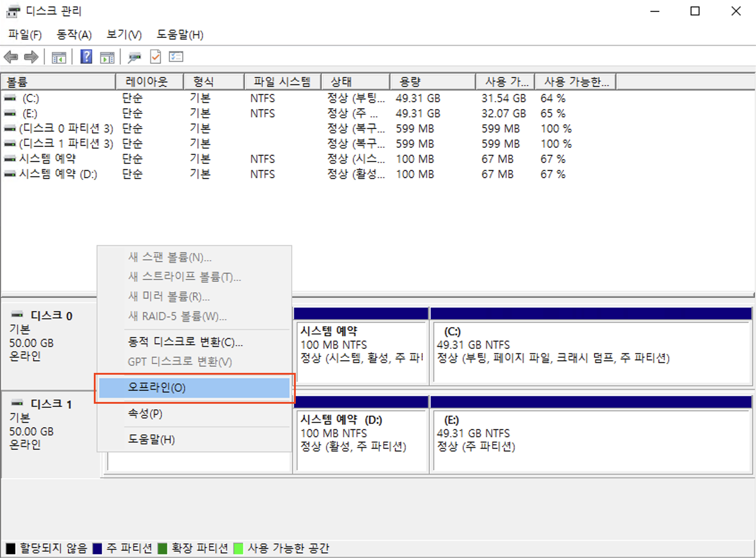The height and width of the screenshot is (558, 756).
Task: Choose 도움말(H) in the context menu
Action: click(194, 440)
